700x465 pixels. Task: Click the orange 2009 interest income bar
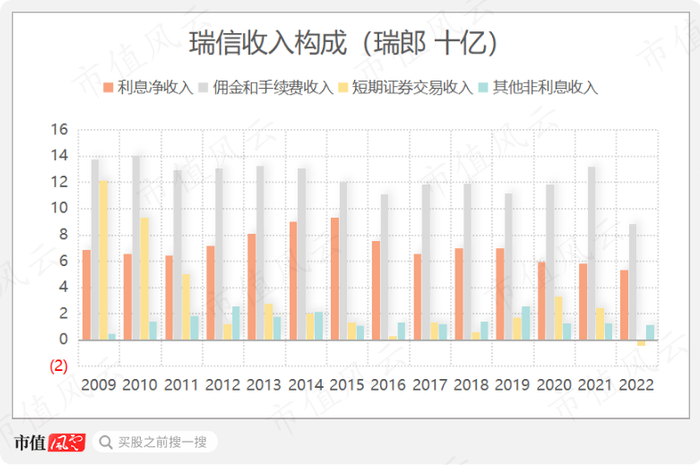[87, 295]
